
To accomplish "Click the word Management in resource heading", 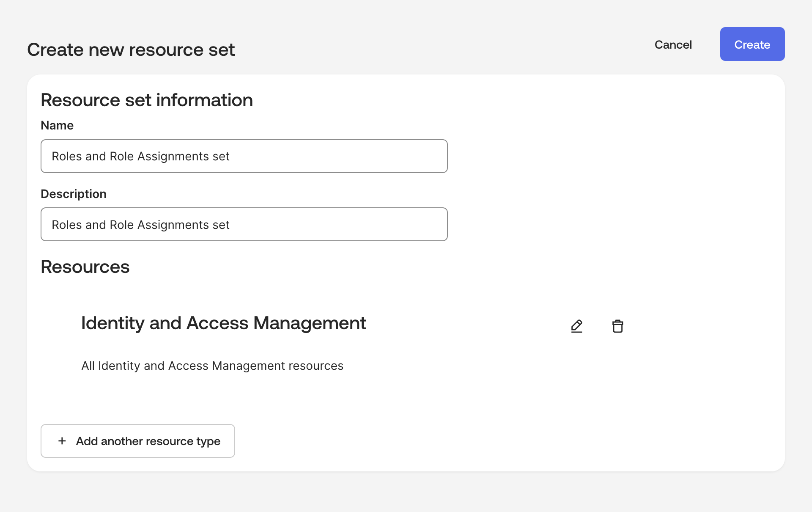I will click(x=310, y=323).
